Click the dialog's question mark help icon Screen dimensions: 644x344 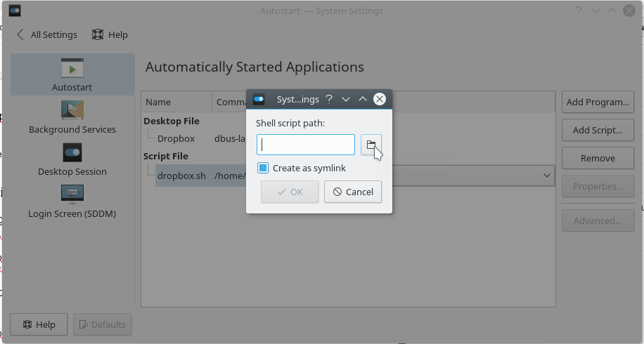pyautogui.click(x=328, y=99)
